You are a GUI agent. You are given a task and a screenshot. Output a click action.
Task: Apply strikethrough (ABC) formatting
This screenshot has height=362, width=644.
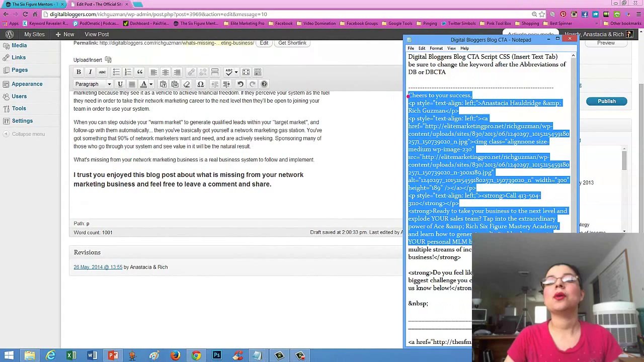pyautogui.click(x=102, y=72)
